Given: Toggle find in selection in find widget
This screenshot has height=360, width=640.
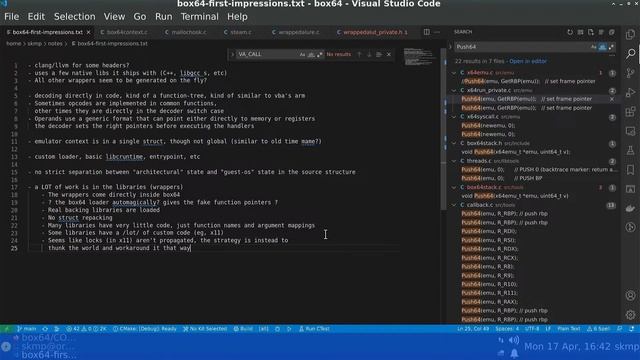Looking at the screenshot, I should coord(379,54).
